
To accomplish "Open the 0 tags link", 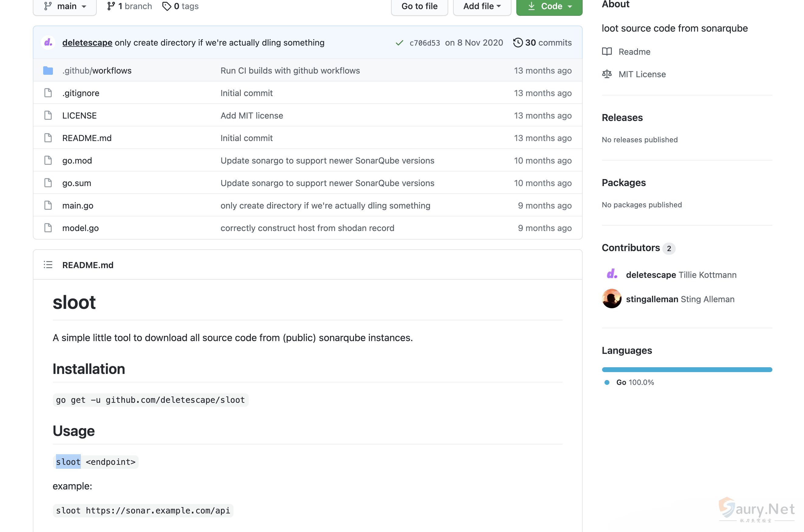I will [181, 6].
